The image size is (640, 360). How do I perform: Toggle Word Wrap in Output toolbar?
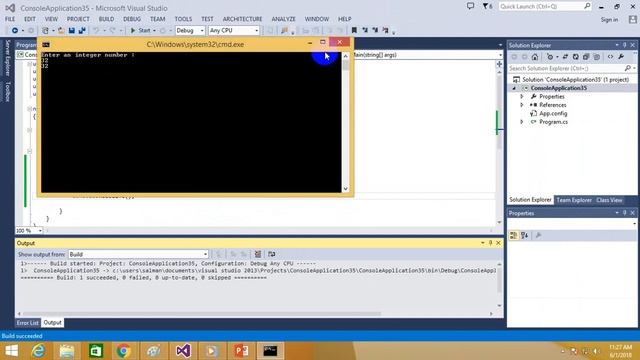coord(271,254)
